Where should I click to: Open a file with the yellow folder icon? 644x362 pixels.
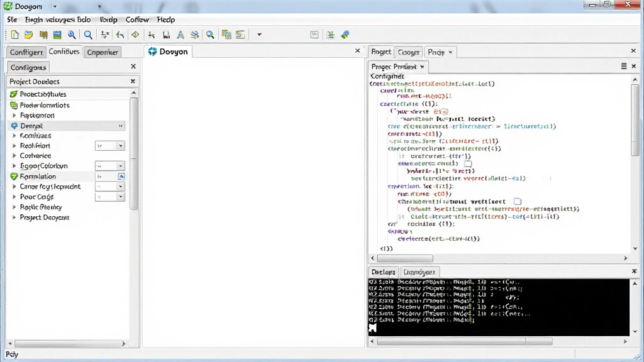28,35
